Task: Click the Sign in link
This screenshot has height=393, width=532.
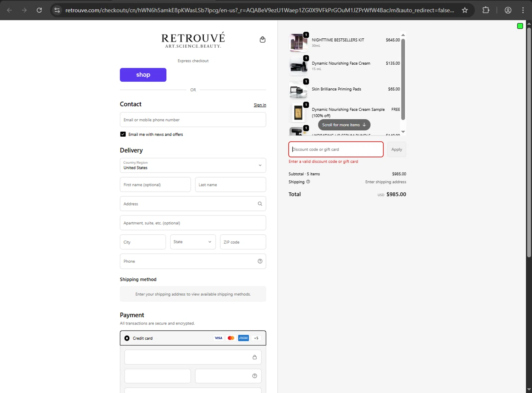Action: click(260, 105)
